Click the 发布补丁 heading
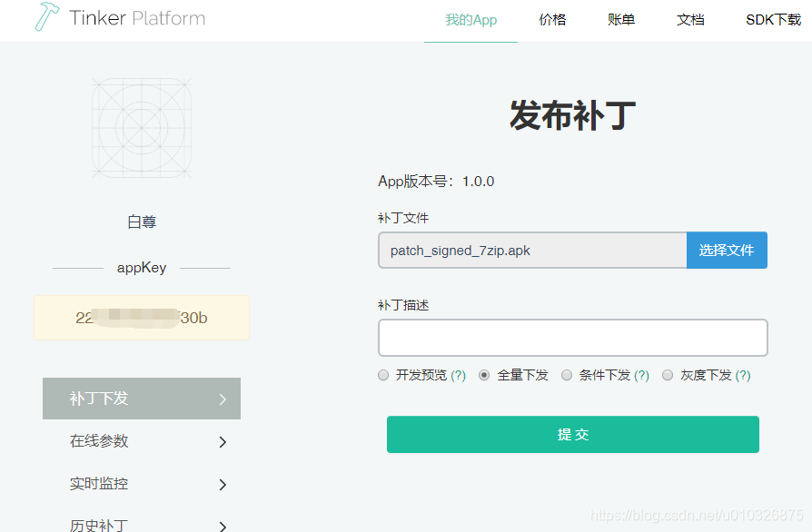 (573, 115)
